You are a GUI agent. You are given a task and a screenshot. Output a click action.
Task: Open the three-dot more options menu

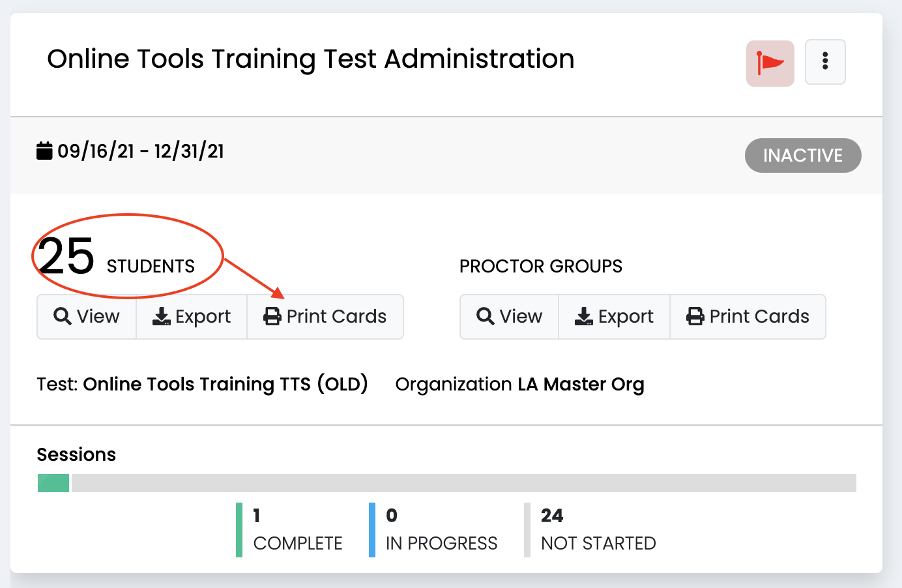coord(825,62)
